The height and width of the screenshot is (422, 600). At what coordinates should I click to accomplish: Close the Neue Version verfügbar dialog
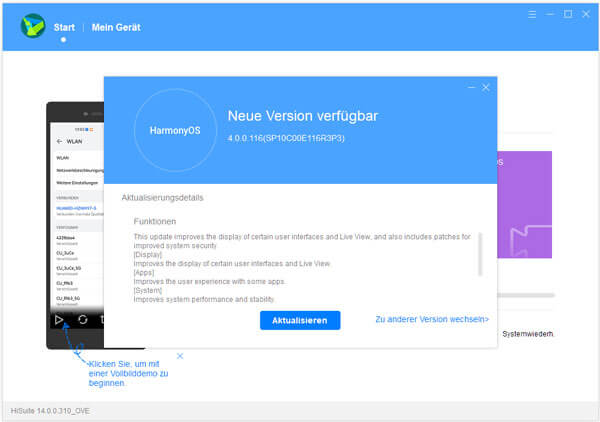tap(486, 88)
